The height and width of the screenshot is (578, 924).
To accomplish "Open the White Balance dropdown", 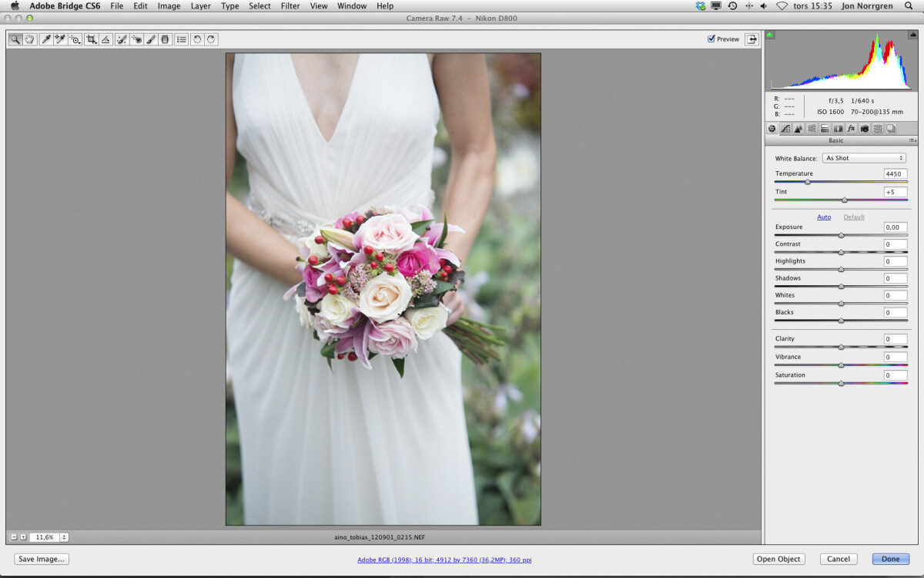I will coord(864,158).
